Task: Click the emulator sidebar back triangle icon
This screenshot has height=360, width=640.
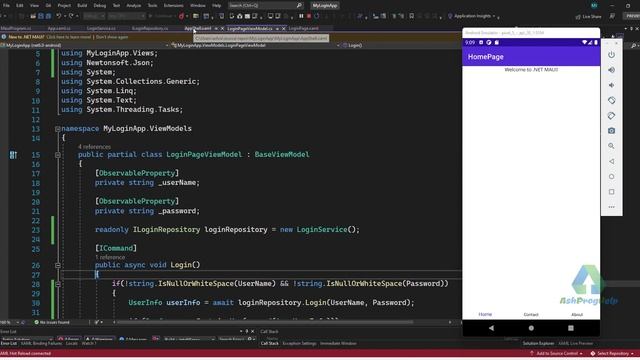Action: (611, 161)
